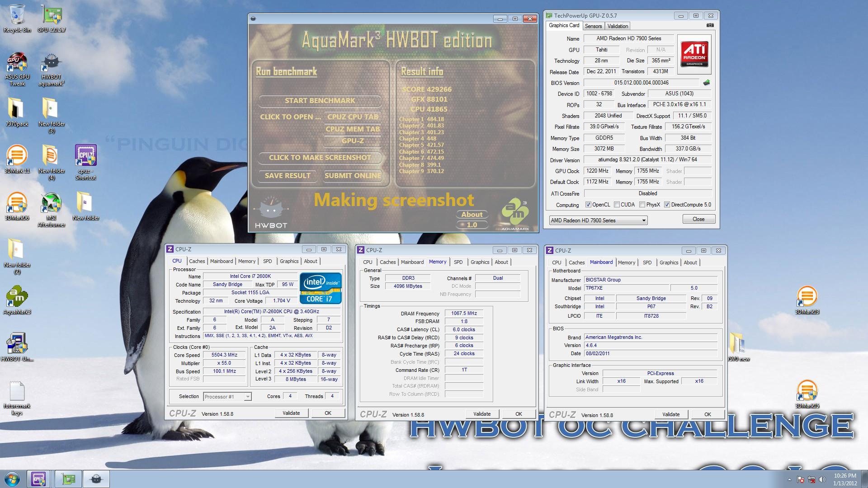Click START BENCHMARK in AquaMark
This screenshot has height=488, width=868.
click(x=320, y=101)
